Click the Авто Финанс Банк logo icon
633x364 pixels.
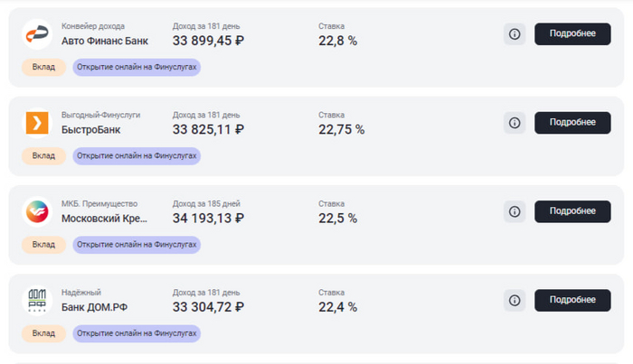pos(37,33)
